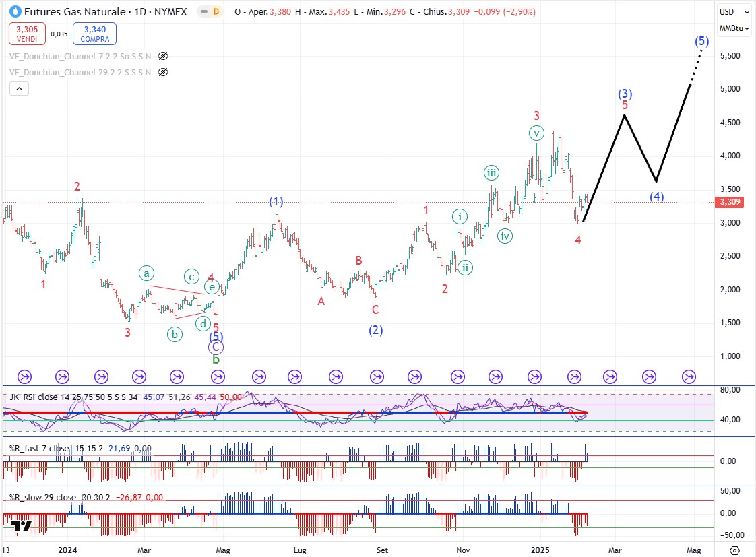Toggle visibility of VF_Donchian_Channel 7 indicator
Image resolution: width=756 pixels, height=557 pixels.
pos(162,57)
